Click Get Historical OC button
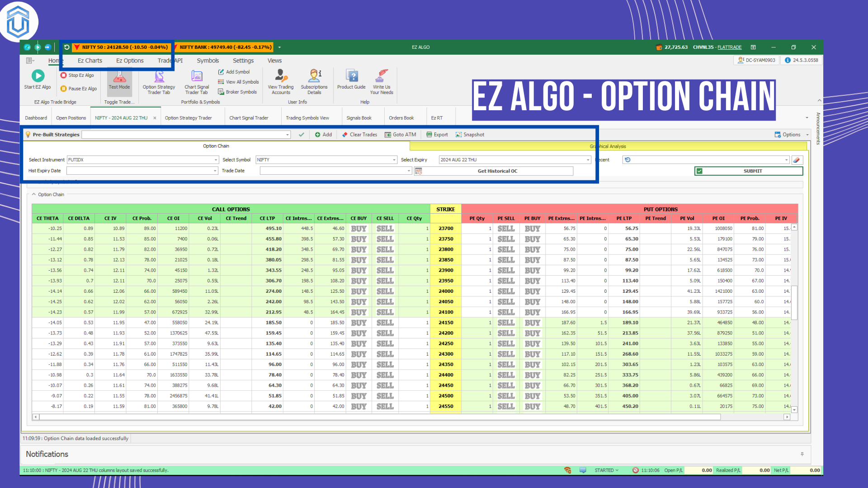This screenshot has height=488, width=868. [x=498, y=171]
